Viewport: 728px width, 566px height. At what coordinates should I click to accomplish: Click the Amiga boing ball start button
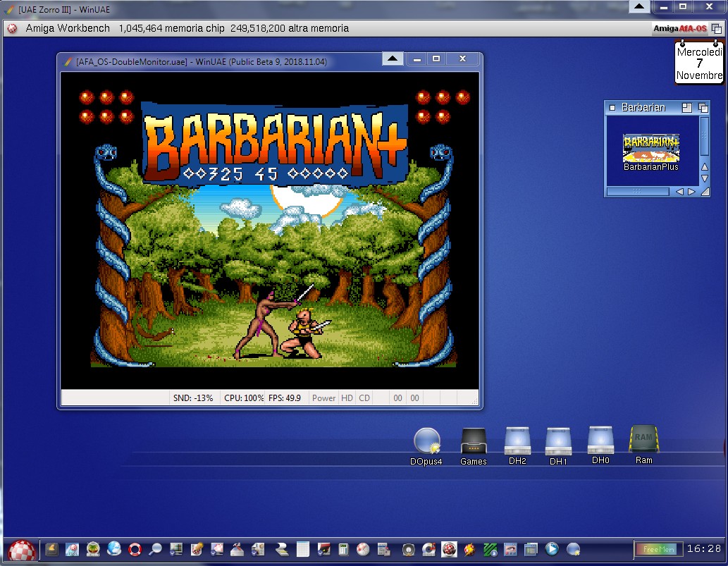[x=21, y=549]
